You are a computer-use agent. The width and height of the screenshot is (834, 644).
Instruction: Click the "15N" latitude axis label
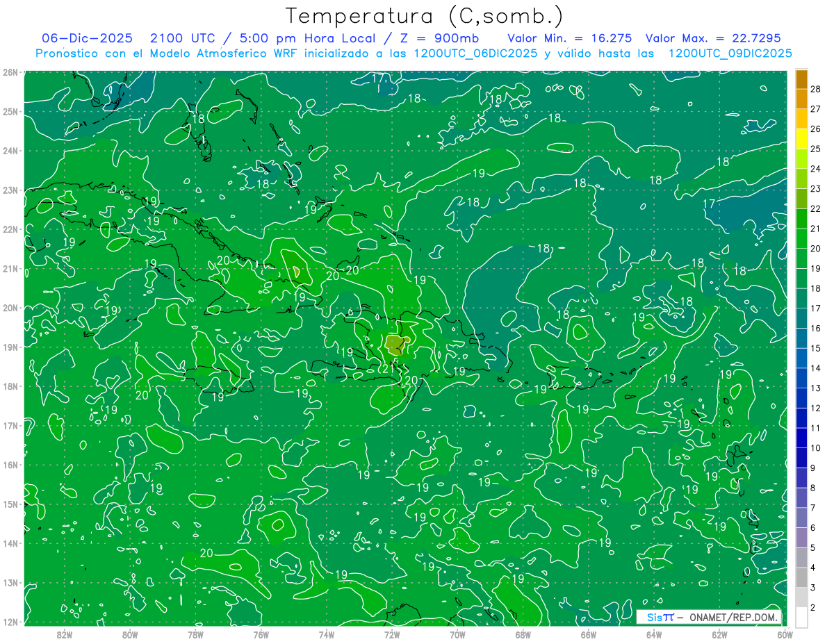click(x=10, y=504)
